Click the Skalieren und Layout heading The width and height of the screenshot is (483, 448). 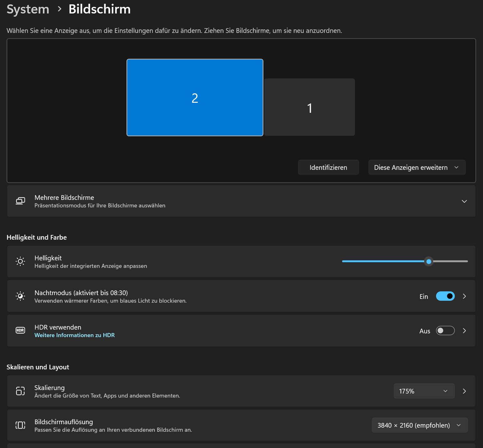pyautogui.click(x=38, y=367)
